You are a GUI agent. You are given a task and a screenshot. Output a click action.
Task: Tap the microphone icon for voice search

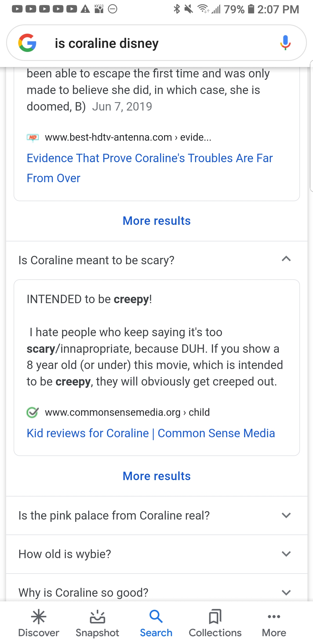click(x=285, y=43)
